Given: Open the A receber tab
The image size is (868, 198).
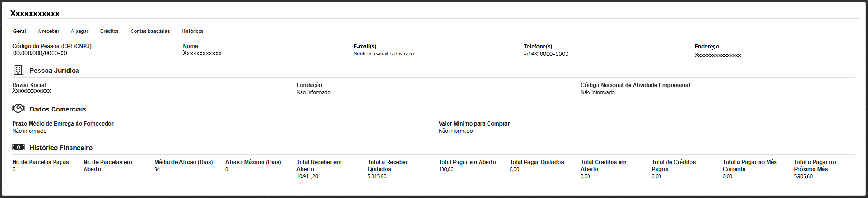Looking at the screenshot, I should click(48, 31).
